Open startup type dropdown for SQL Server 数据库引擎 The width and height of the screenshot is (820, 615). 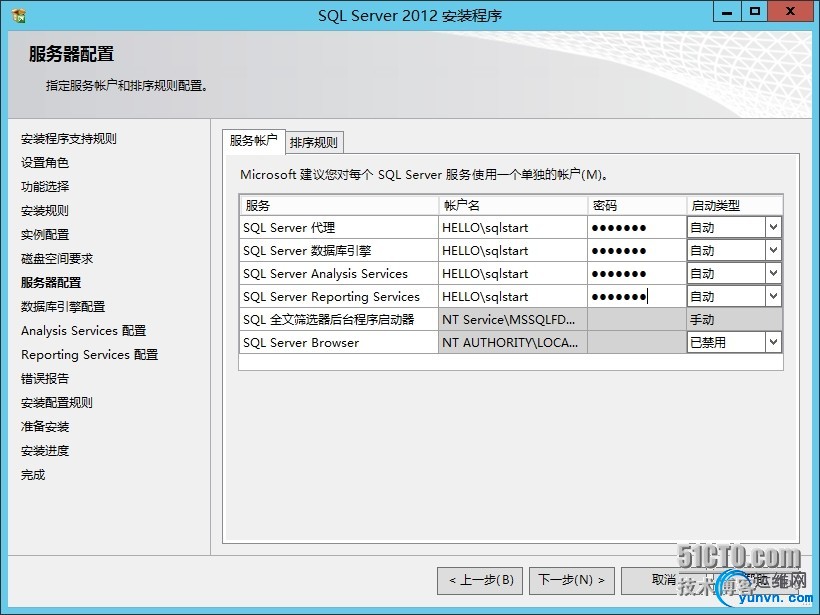point(773,250)
